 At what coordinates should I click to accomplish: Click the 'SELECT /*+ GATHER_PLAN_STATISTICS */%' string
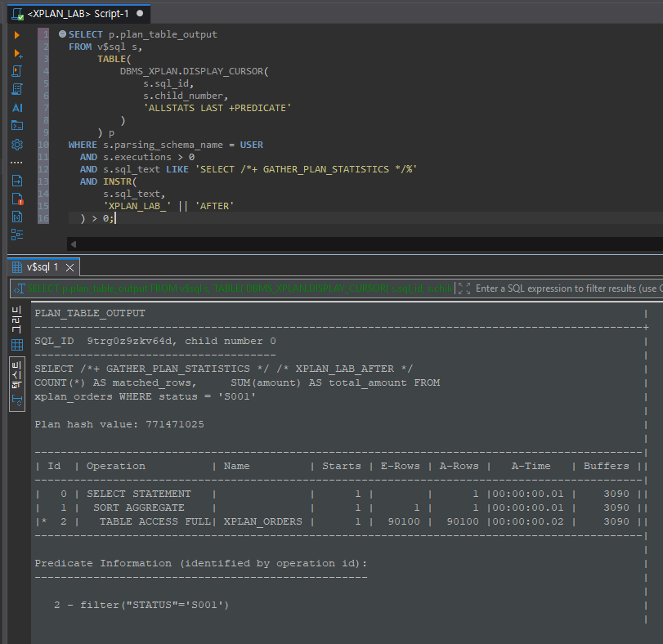[306, 169]
